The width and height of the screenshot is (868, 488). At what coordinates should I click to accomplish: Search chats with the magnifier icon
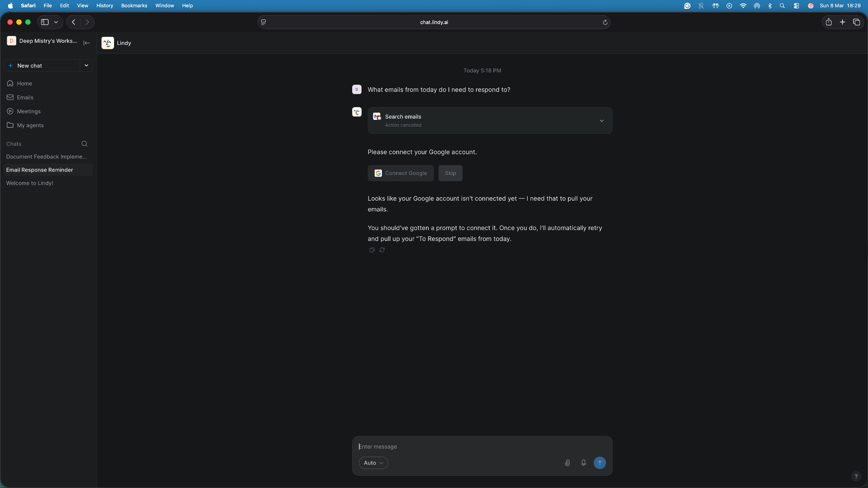coord(84,144)
